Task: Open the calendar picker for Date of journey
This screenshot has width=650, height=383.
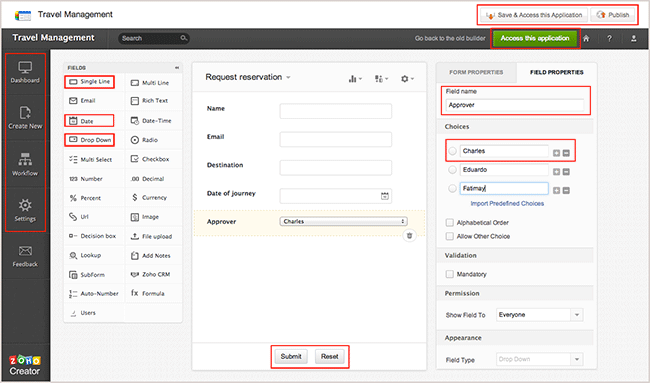Action: 385,196
